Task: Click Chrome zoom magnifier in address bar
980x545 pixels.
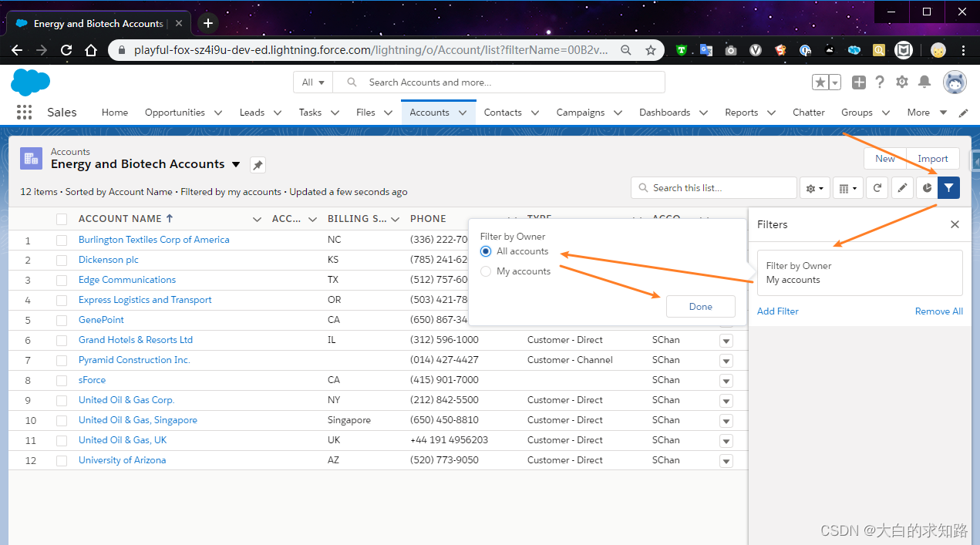Action: pyautogui.click(x=626, y=50)
